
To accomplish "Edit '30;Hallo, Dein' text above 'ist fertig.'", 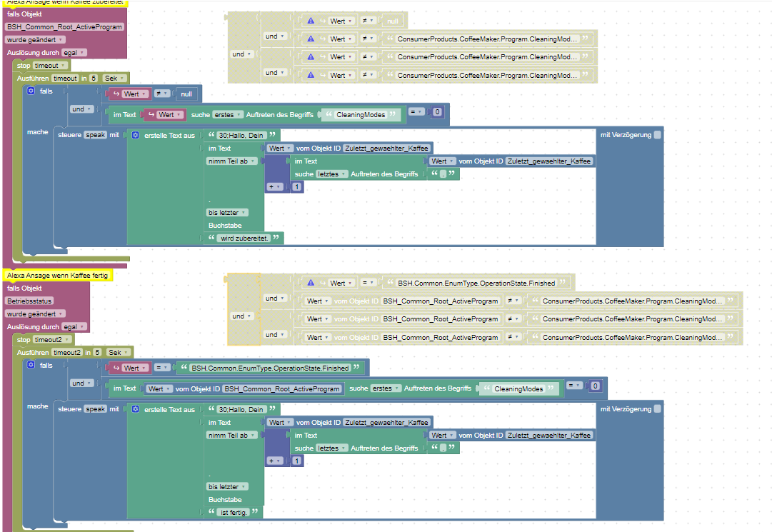I will click(241, 409).
